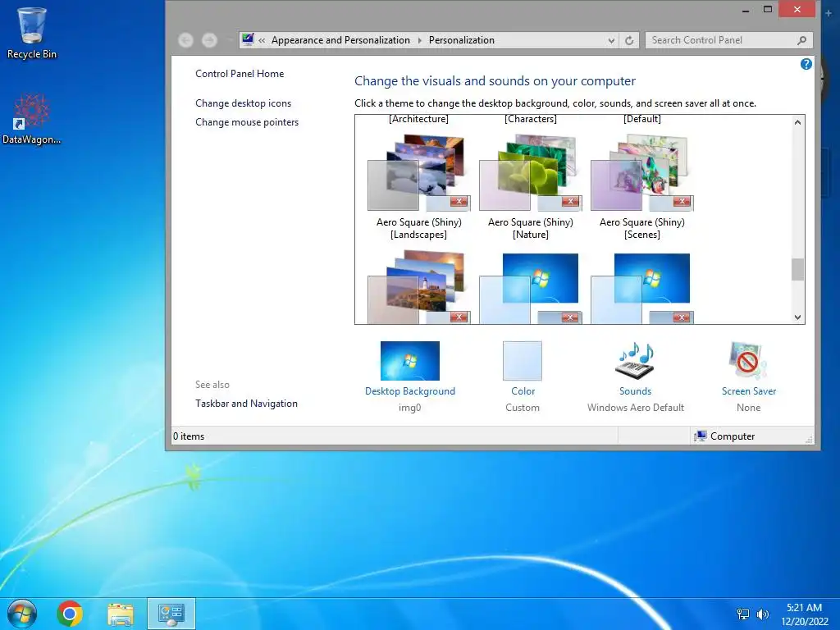
Task: Select the lighthouse theme thumbnail
Action: pos(419,287)
